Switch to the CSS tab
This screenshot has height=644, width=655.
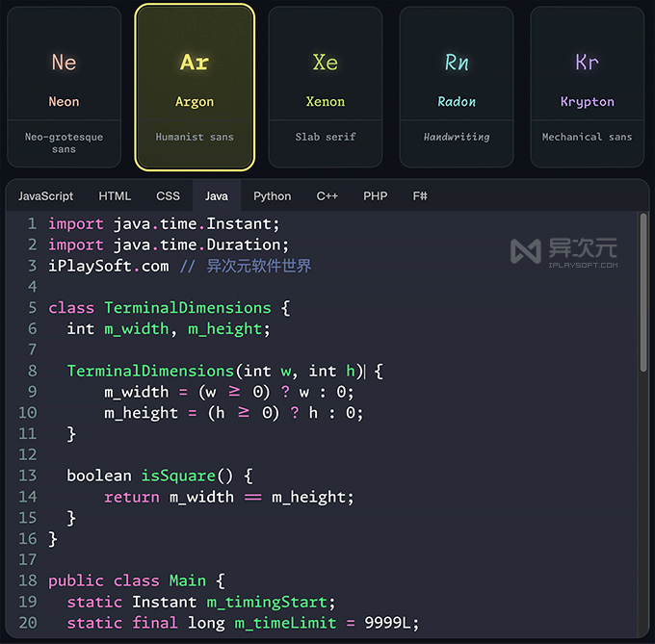(168, 195)
